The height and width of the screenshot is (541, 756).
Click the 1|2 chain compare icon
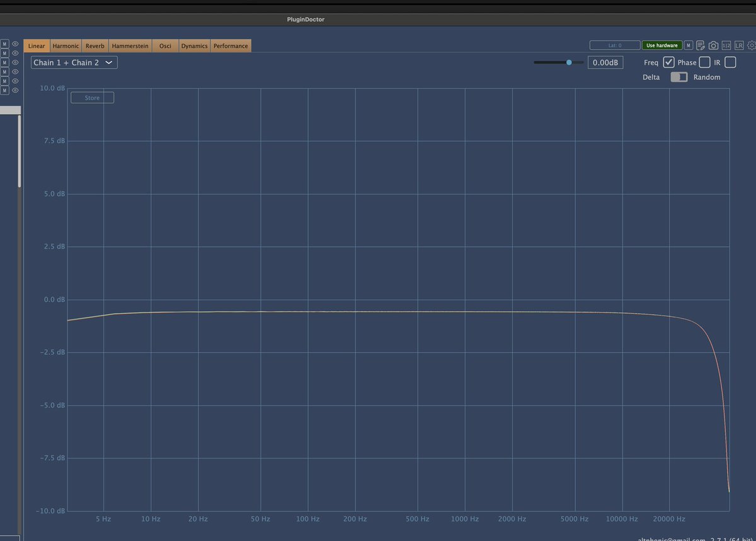point(726,45)
